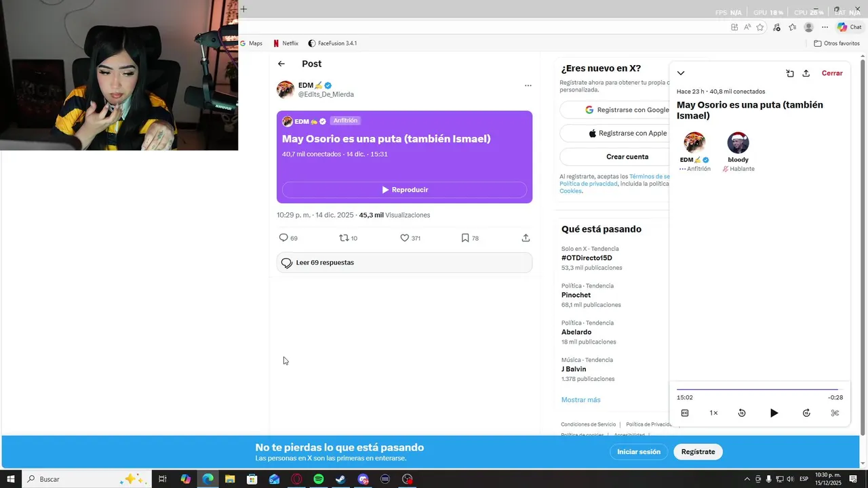Image resolution: width=868 pixels, height=488 pixels.
Task: Click the Windows Start button
Action: (11, 479)
